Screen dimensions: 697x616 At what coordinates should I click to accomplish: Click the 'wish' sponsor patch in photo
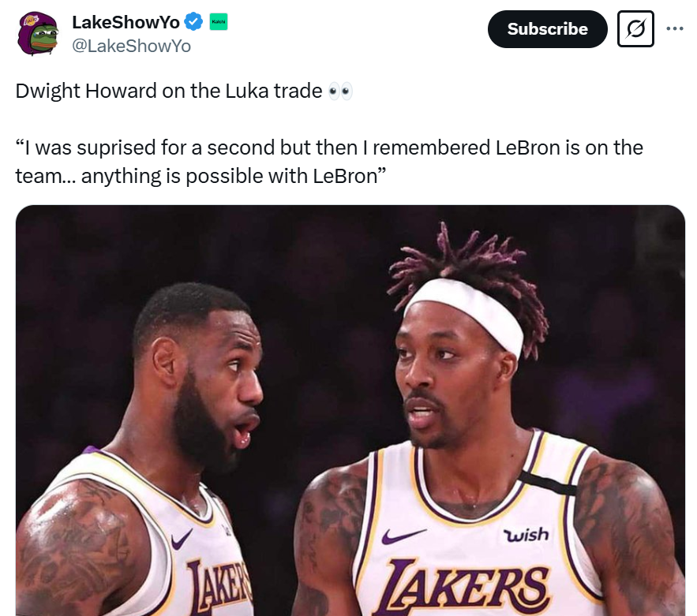click(x=526, y=535)
